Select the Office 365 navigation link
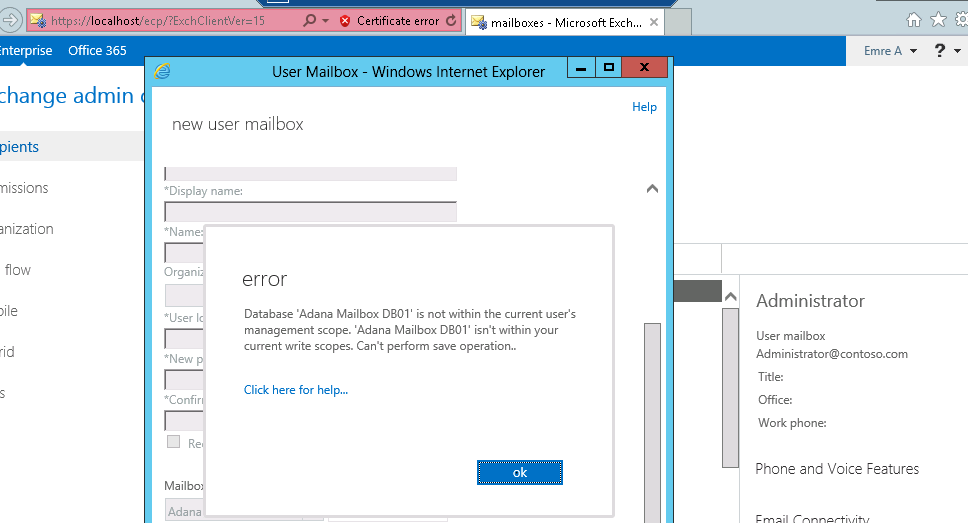968x523 pixels. coord(97,51)
